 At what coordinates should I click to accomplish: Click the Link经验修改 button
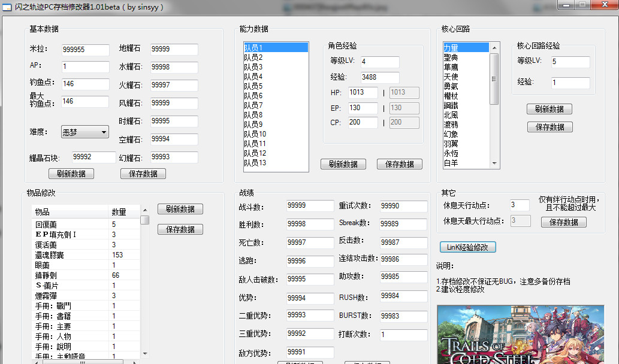pos(468,247)
